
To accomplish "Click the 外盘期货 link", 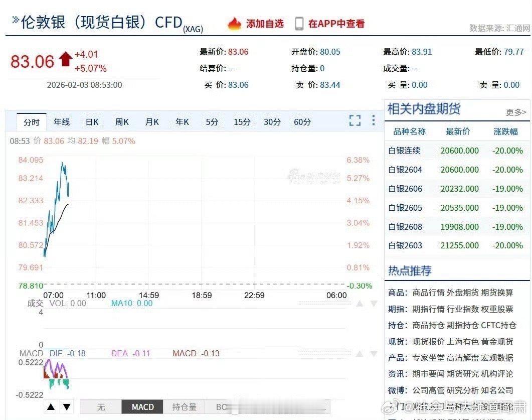I will click(463, 293).
